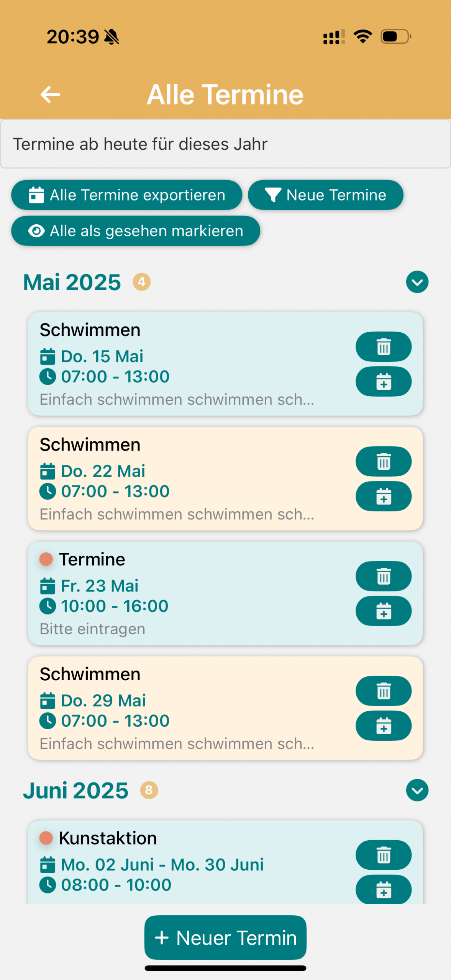Toggle the Neue Termine filter
451x980 pixels.
(325, 195)
